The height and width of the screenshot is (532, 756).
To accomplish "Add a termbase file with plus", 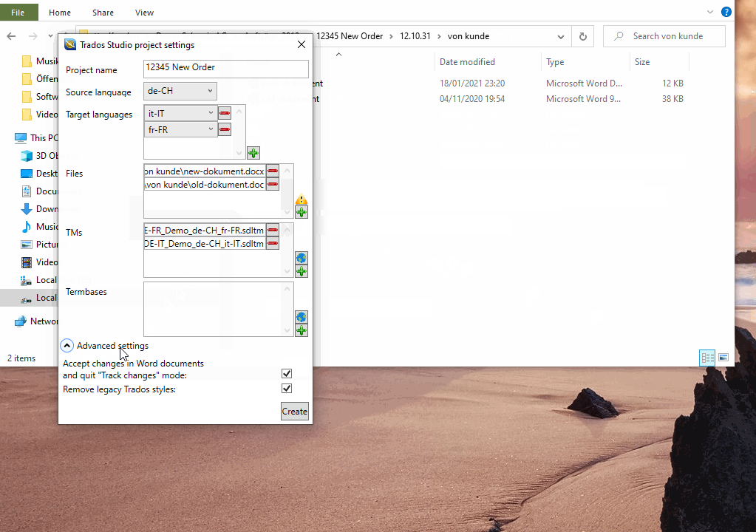I will [302, 330].
